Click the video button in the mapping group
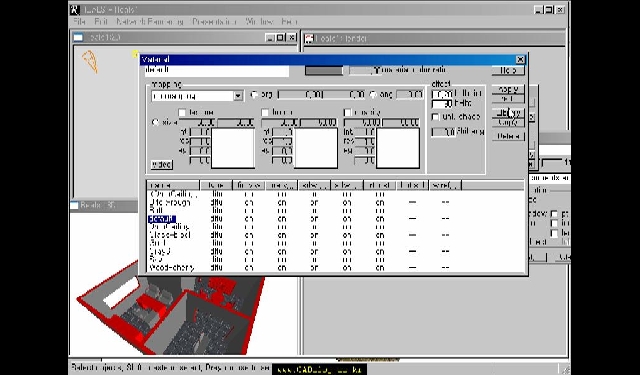640x375 pixels. [x=162, y=164]
